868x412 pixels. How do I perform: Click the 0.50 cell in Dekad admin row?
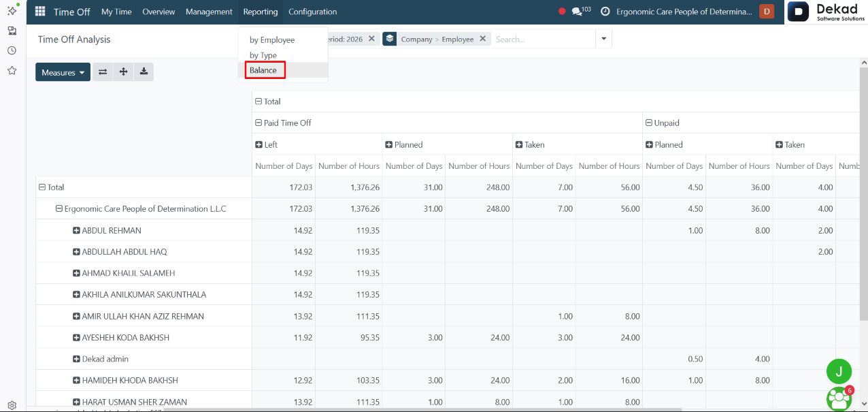click(674, 359)
